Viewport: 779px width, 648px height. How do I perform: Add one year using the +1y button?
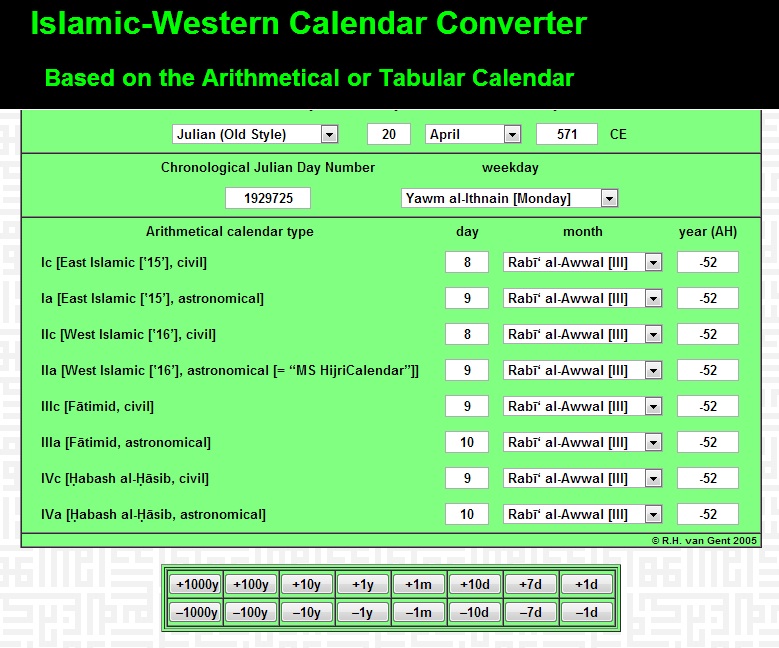pos(362,584)
